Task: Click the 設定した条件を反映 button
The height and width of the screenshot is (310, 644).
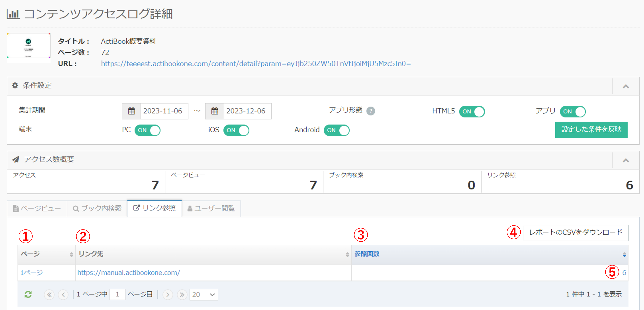Action: pyautogui.click(x=591, y=130)
